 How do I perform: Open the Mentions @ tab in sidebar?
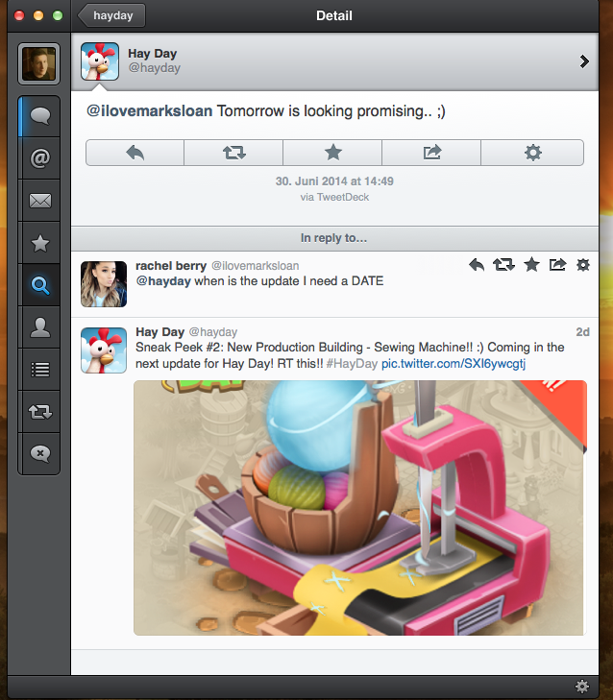coord(39,158)
